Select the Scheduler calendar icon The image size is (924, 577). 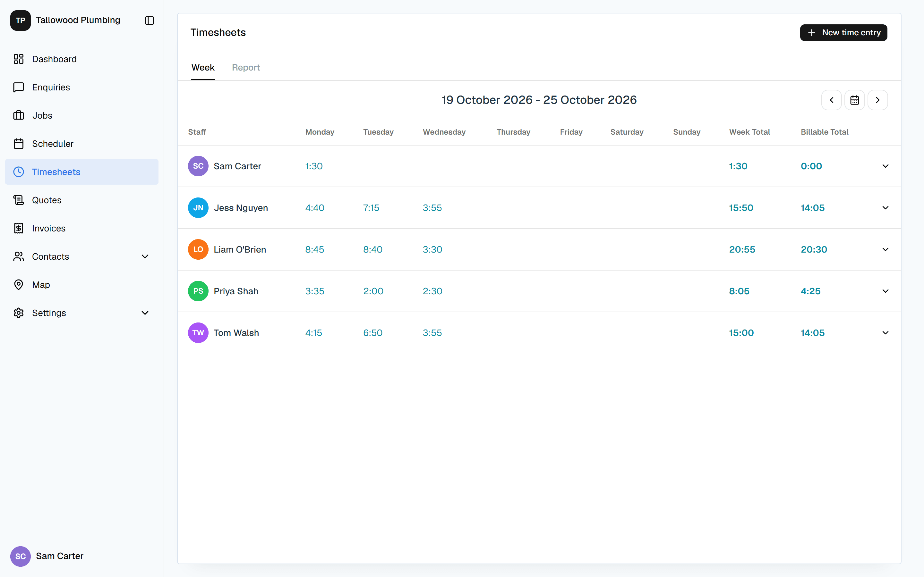(x=18, y=144)
